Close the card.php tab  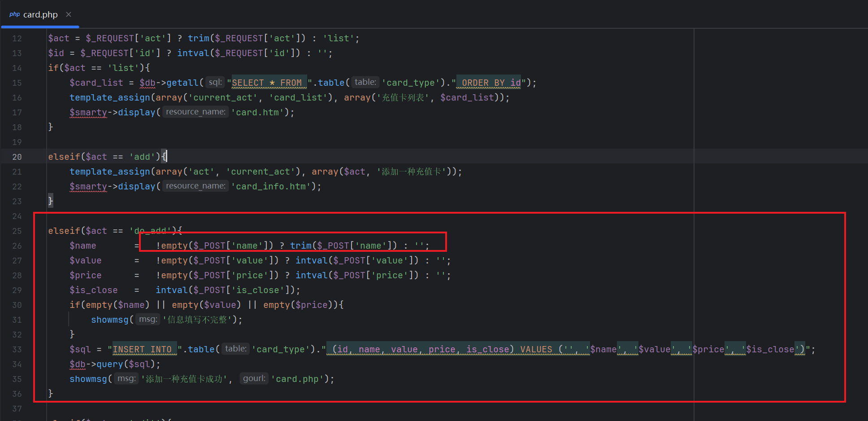(x=69, y=14)
